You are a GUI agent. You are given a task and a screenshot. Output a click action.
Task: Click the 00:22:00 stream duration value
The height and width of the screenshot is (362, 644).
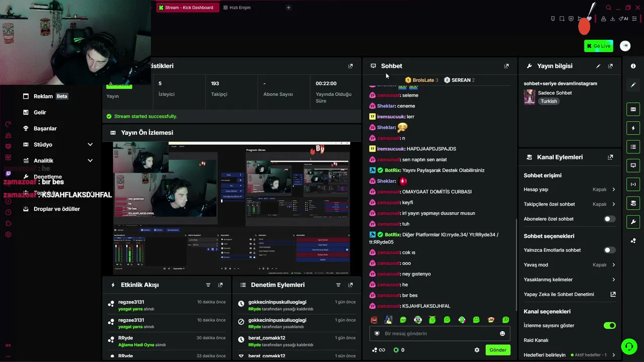point(326,83)
